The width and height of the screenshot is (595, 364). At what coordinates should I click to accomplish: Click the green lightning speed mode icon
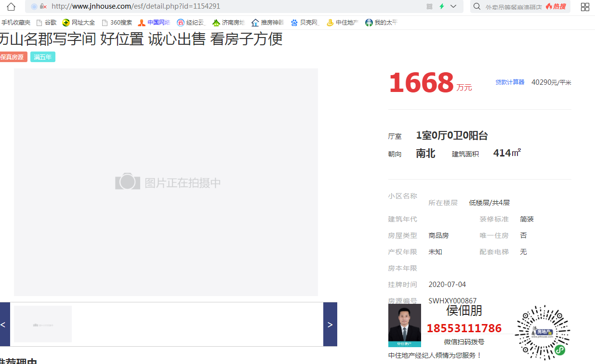(x=443, y=7)
